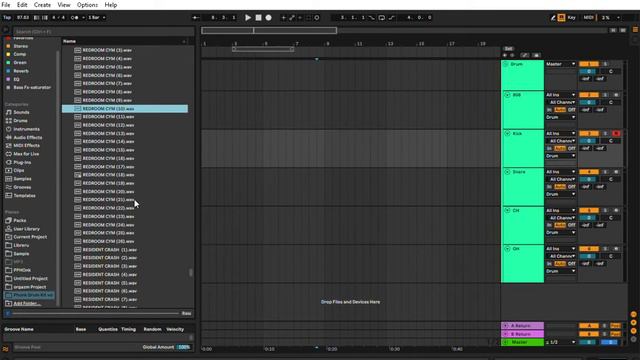
Task: Open Snare track All Channels dropdown
Action: tap(560, 179)
